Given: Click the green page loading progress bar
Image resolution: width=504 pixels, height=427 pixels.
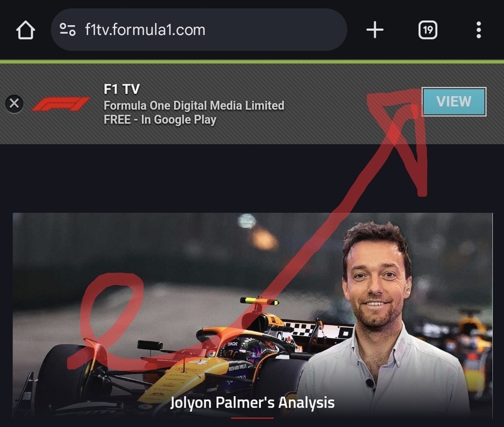Looking at the screenshot, I should coord(252,61).
